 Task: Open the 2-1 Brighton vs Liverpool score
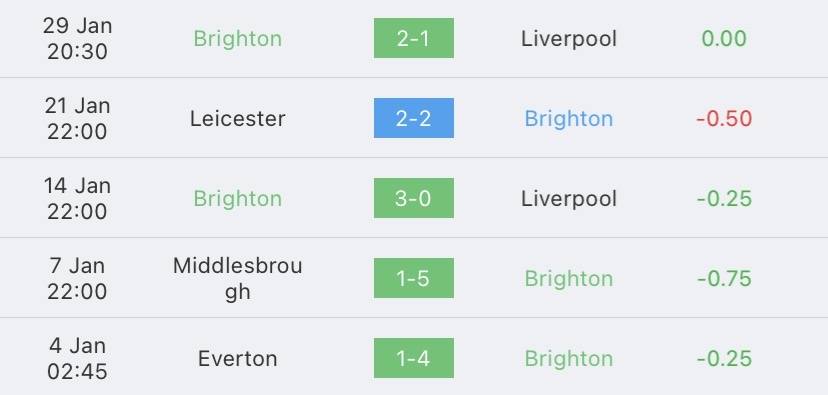413,38
